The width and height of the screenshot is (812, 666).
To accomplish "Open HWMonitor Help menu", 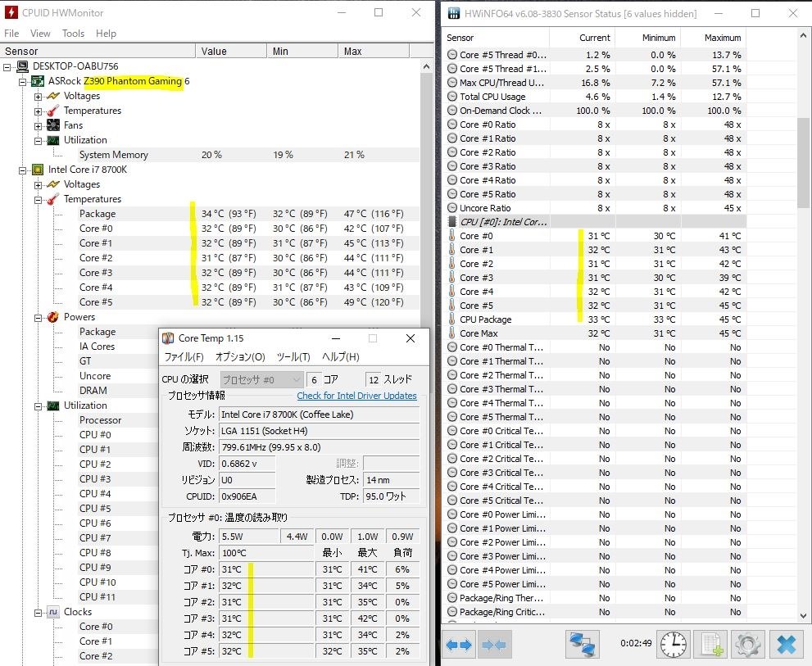I will (106, 33).
